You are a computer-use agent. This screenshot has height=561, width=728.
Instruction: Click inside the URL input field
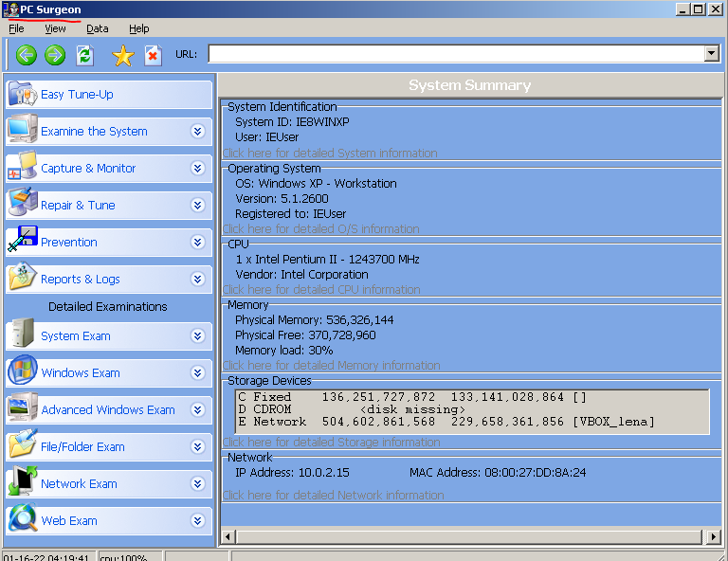tap(456, 54)
